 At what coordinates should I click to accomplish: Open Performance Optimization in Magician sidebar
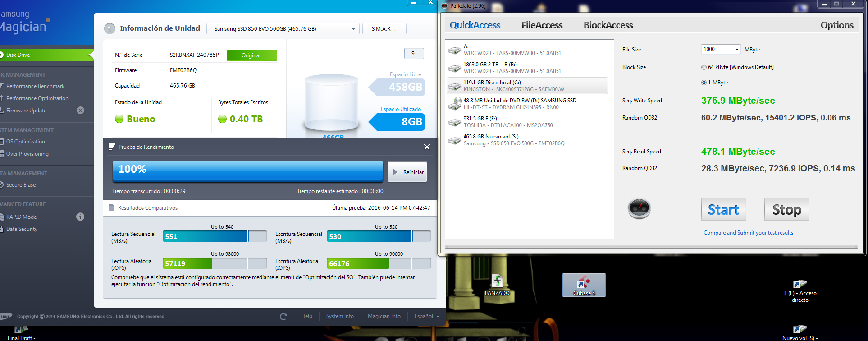pyautogui.click(x=37, y=98)
